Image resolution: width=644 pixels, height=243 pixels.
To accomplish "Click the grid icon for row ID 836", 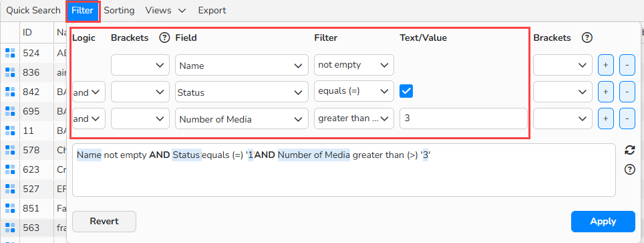I will 10,72.
